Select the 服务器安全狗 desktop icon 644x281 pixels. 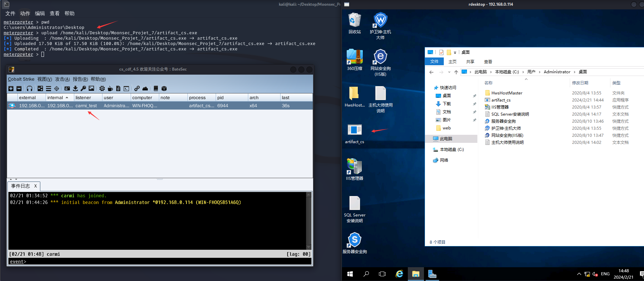[x=355, y=243]
